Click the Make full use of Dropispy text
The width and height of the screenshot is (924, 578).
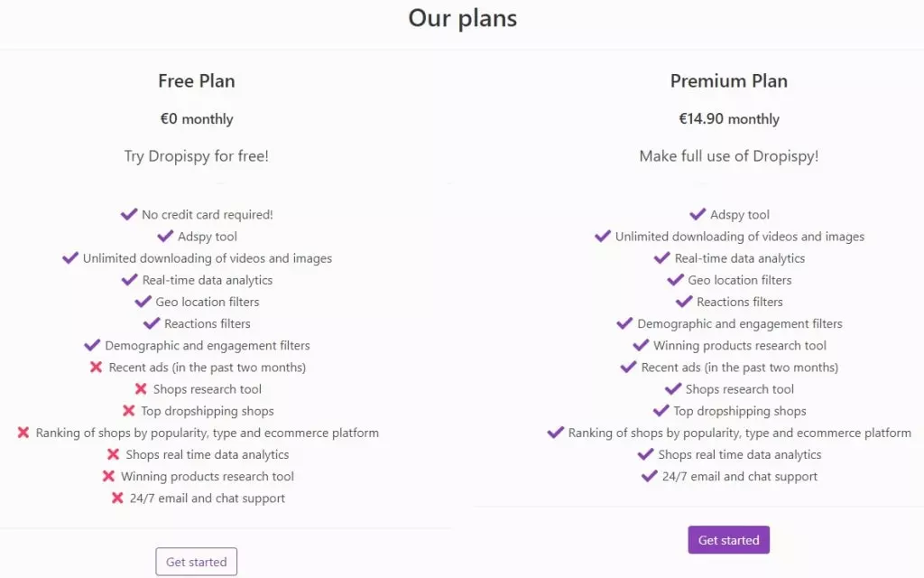(728, 155)
